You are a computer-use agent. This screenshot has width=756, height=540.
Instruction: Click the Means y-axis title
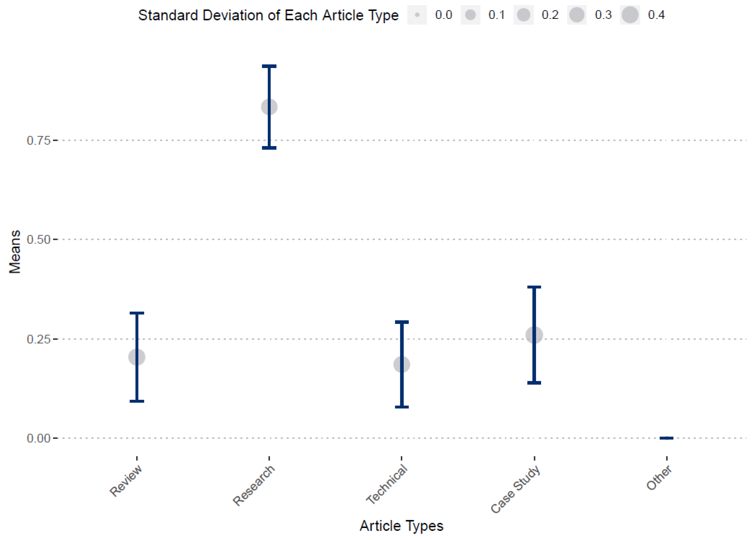coord(15,252)
